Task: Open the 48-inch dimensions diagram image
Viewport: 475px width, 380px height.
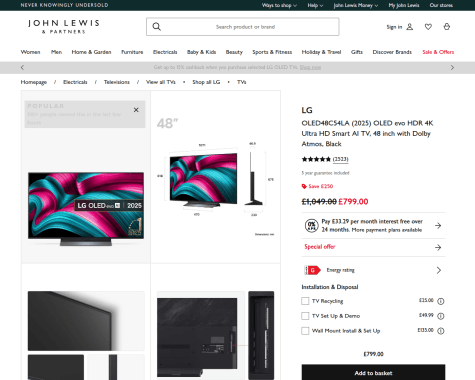Action: click(x=216, y=177)
